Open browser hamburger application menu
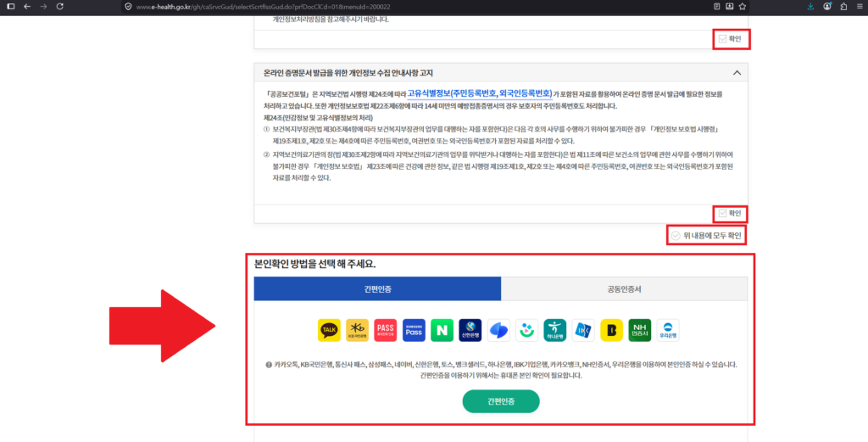Image resolution: width=868 pixels, height=442 pixels. click(859, 7)
